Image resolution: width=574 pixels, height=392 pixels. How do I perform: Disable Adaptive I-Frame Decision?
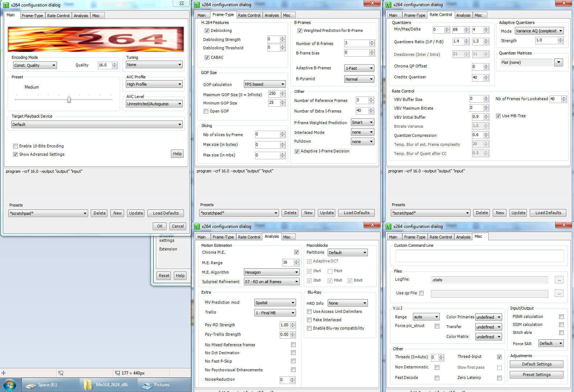(297, 151)
